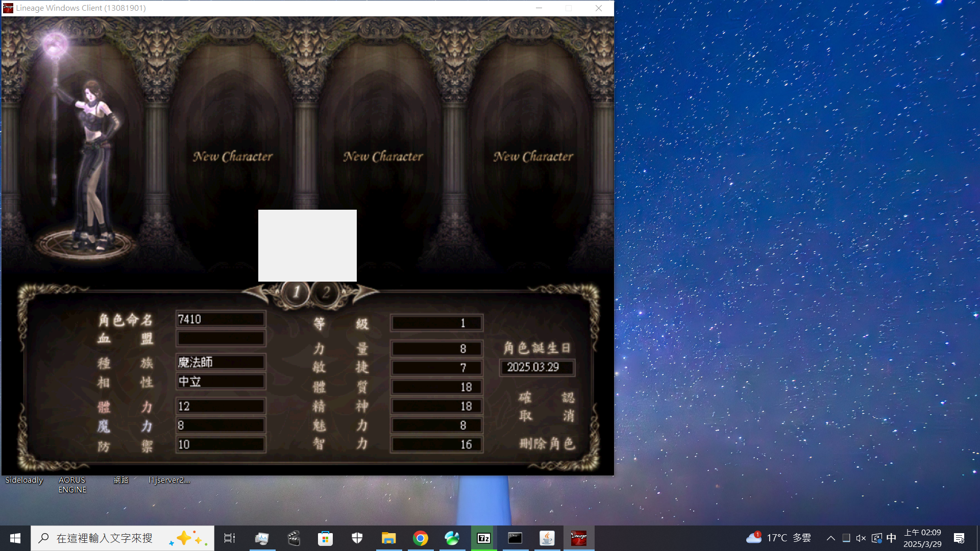The image size is (980, 551).
Task: Click the 刪除角色 delete character button
Action: [x=547, y=444]
